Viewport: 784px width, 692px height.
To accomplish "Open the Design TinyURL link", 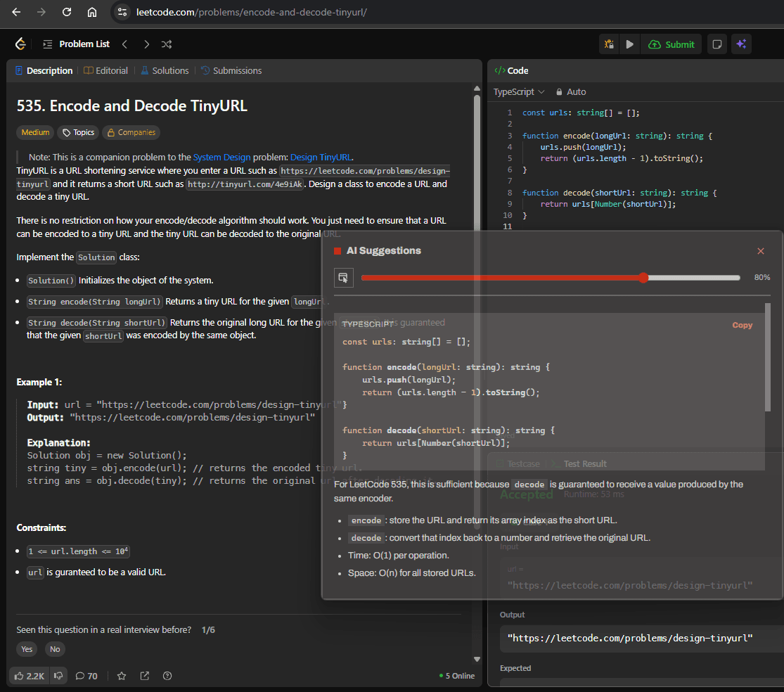I will click(321, 157).
